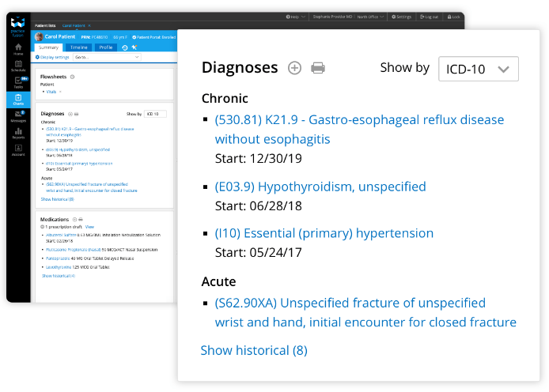This screenshot has width=549, height=392.
Task: Open the Schedule calendar in sidebar
Action: click(18, 66)
